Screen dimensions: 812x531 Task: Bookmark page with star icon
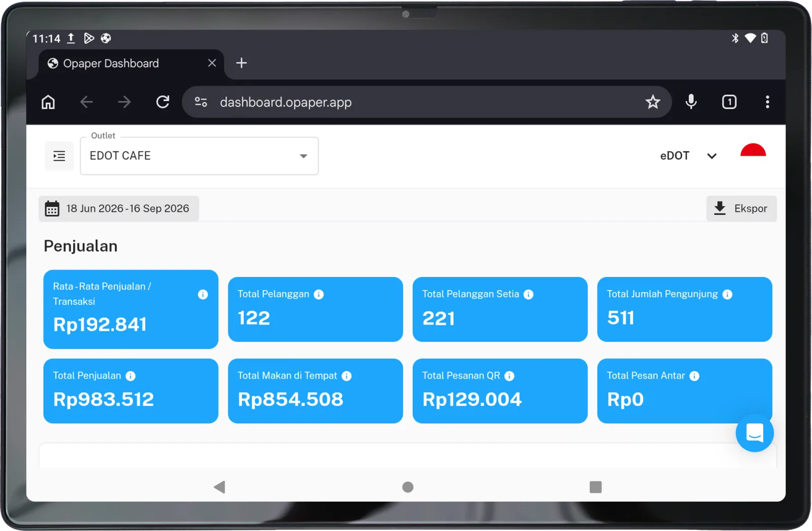653,102
